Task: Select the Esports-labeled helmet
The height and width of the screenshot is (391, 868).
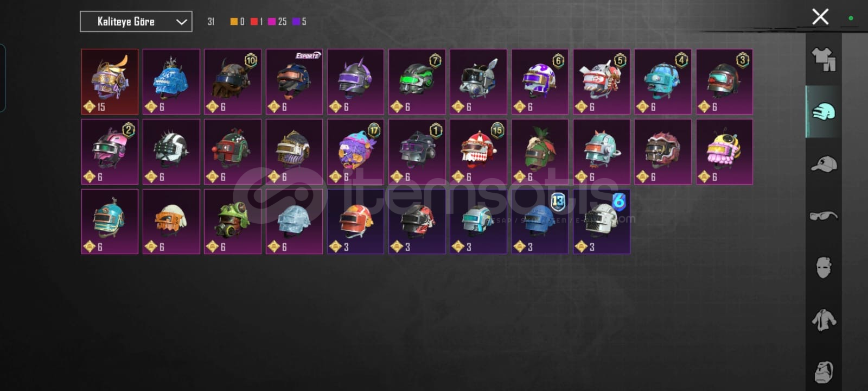Action: (294, 81)
